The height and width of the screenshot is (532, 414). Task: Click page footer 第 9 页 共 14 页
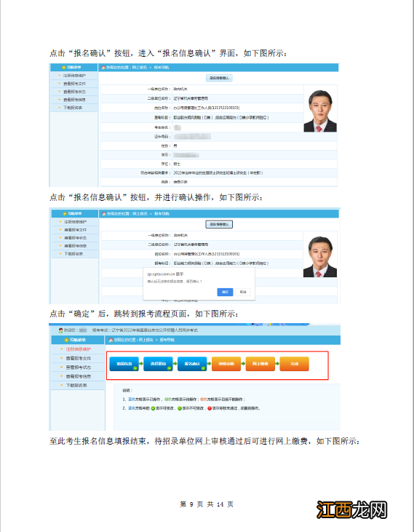point(207,504)
